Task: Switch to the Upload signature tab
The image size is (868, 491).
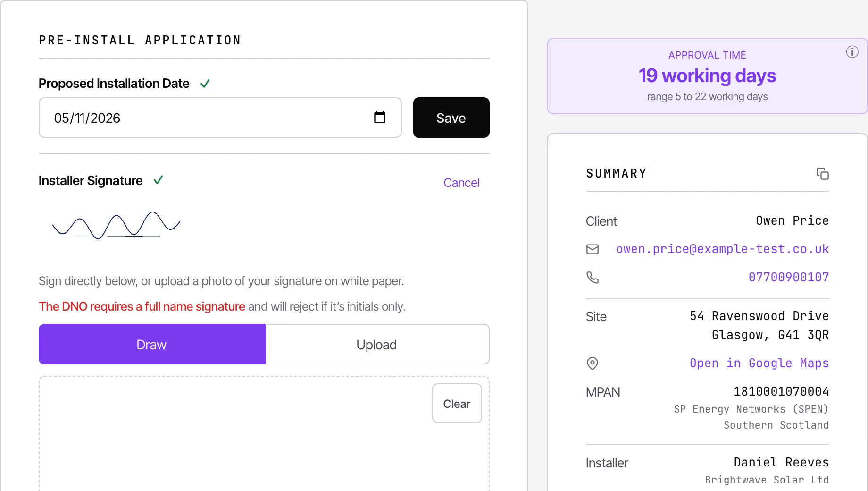Action: [377, 344]
